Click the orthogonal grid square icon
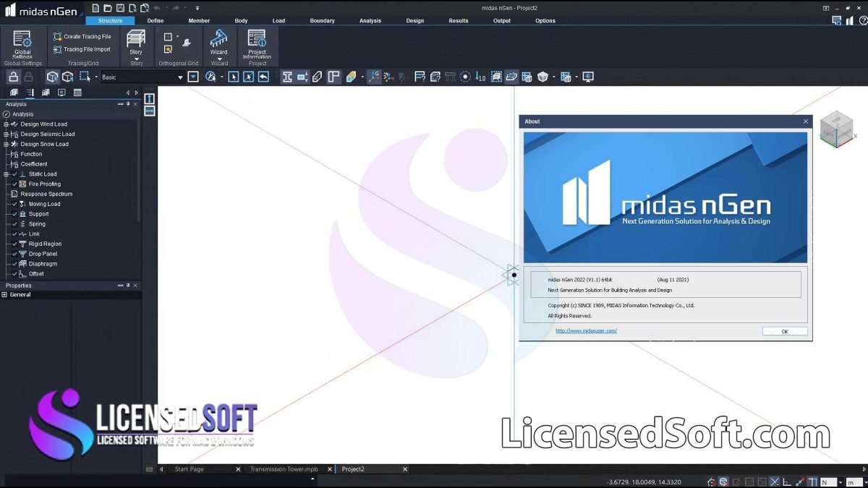This screenshot has width=868, height=488. [x=168, y=36]
